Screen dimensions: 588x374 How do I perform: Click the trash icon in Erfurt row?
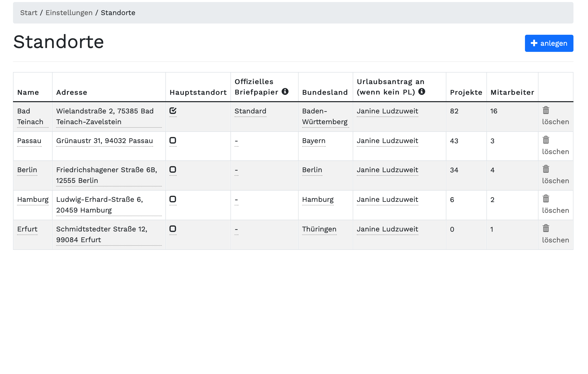[546, 228]
